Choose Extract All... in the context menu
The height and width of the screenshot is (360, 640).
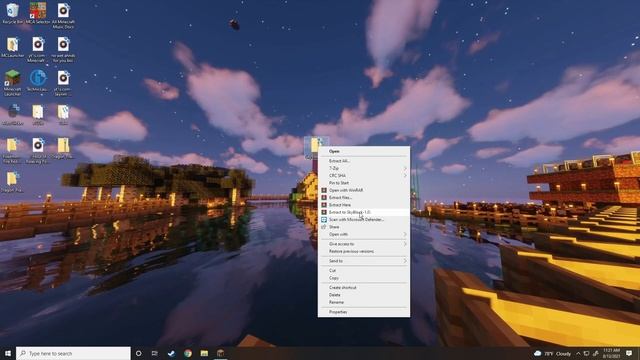(x=364, y=161)
